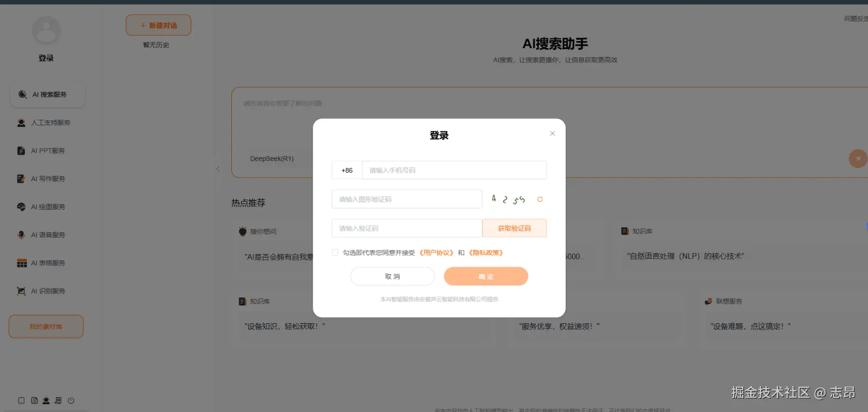Screen dimensions: 868x412
Task: Focus the 请输入手机号码 phone number field
Action: [454, 170]
